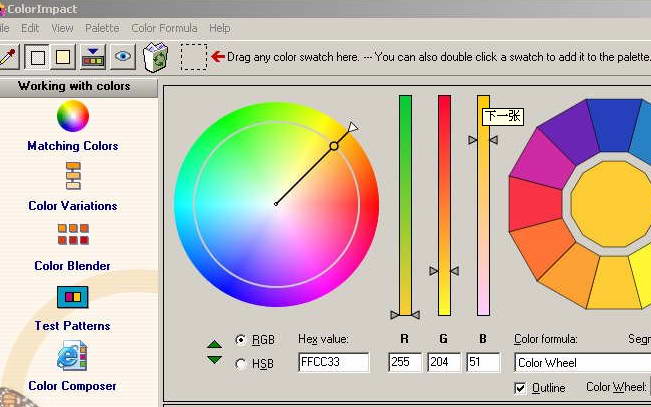Open Matching Colors color wheel icon
Viewport: 651px width, 407px height.
tap(73, 116)
